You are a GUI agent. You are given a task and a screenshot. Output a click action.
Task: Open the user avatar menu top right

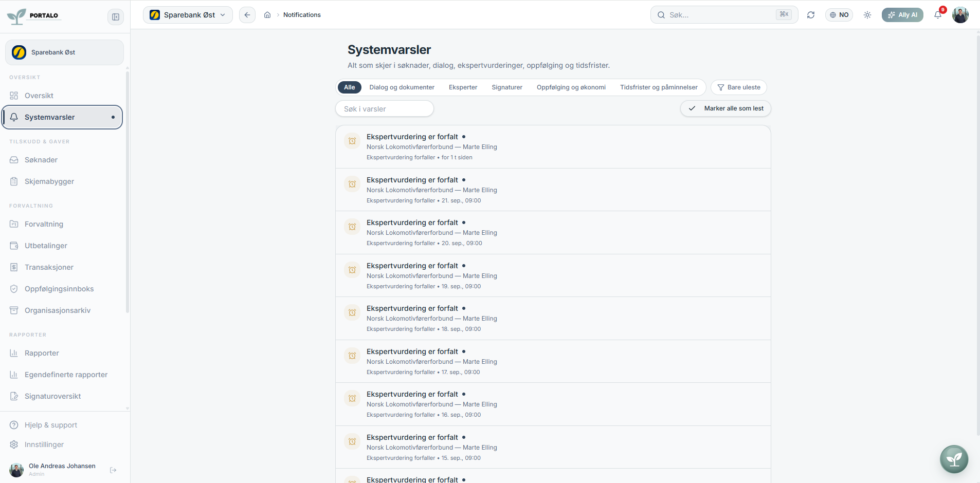(x=960, y=15)
